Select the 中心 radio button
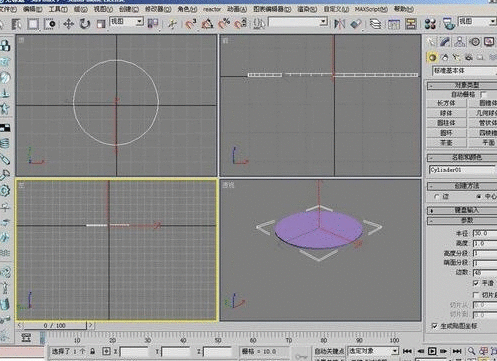Viewport: 497px width, 361px height. [479, 197]
